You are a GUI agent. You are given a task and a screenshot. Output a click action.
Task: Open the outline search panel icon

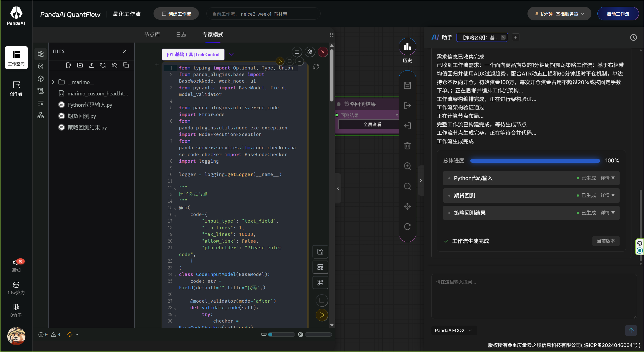tap(41, 103)
